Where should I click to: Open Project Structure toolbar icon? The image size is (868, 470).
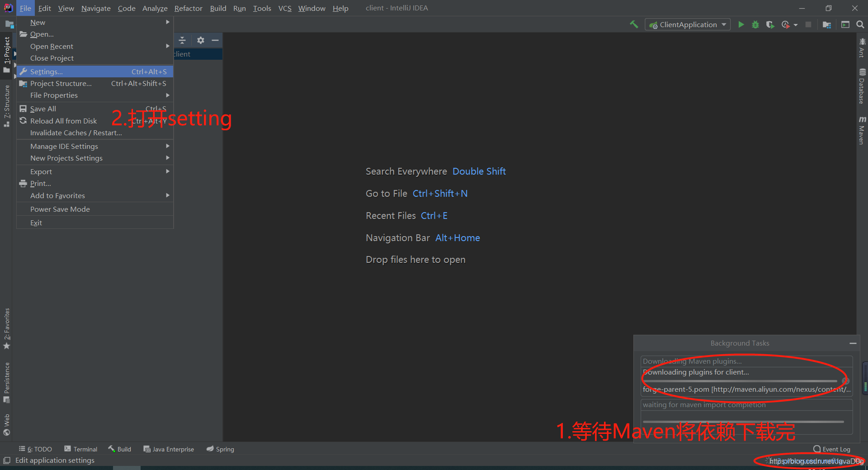(827, 24)
